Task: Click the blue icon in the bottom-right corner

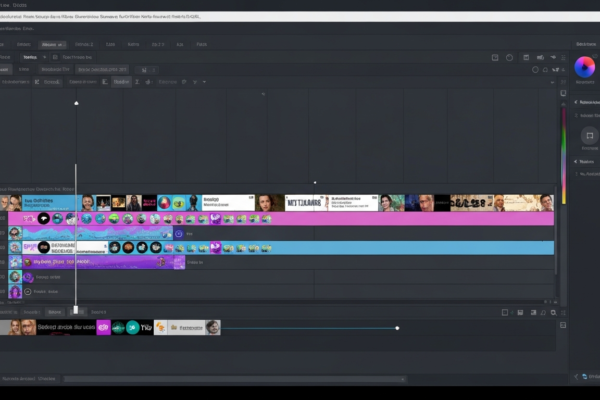Action: [585, 377]
